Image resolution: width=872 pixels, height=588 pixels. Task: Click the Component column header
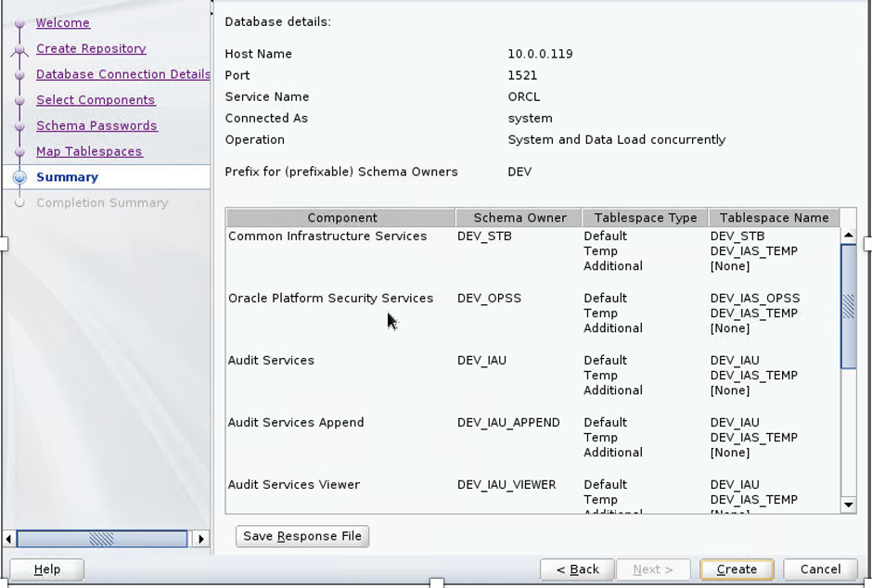pyautogui.click(x=341, y=218)
